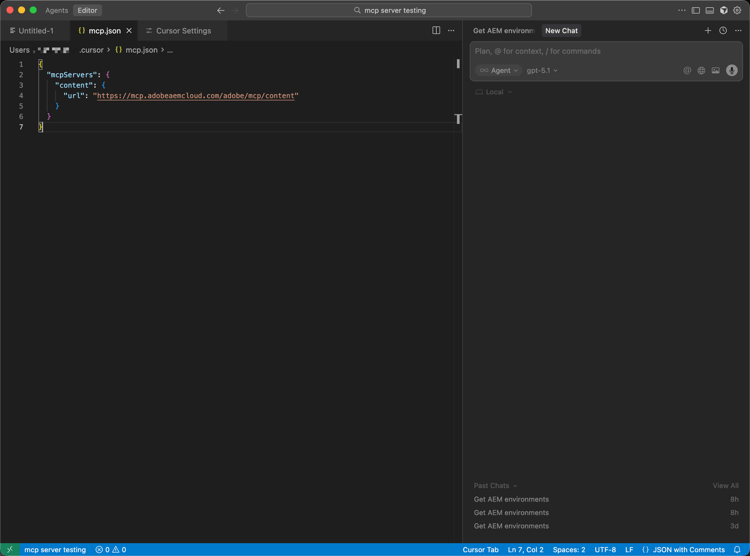This screenshot has height=556, width=750.
Task: Toggle the bottom panel layout icon
Action: [x=710, y=11]
